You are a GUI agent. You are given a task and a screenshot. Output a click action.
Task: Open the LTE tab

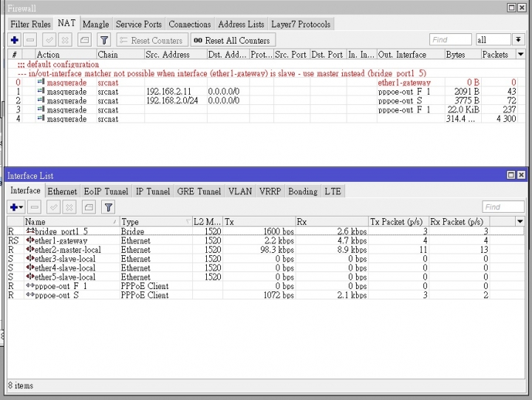tap(332, 191)
